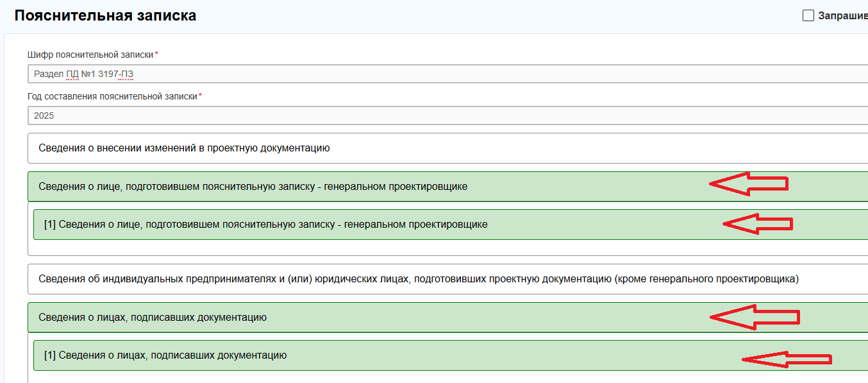
Task: Click red arrow beside top-level 'генеральном проектировщике' header
Action: pos(747,184)
